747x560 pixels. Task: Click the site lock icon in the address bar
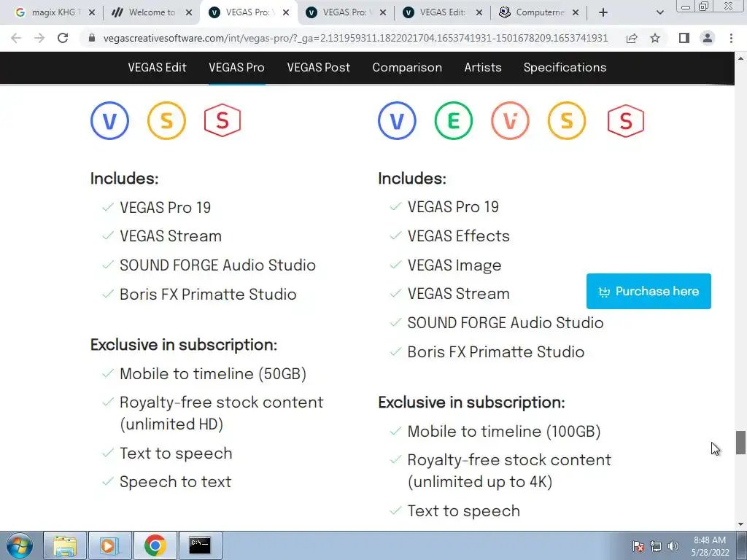pos(92,38)
